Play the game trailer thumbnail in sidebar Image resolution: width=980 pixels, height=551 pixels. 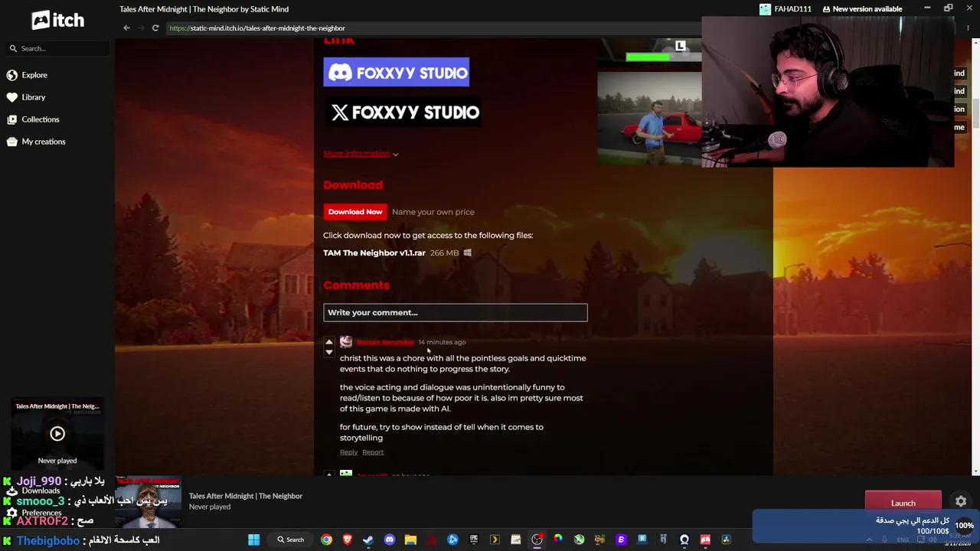(57, 434)
